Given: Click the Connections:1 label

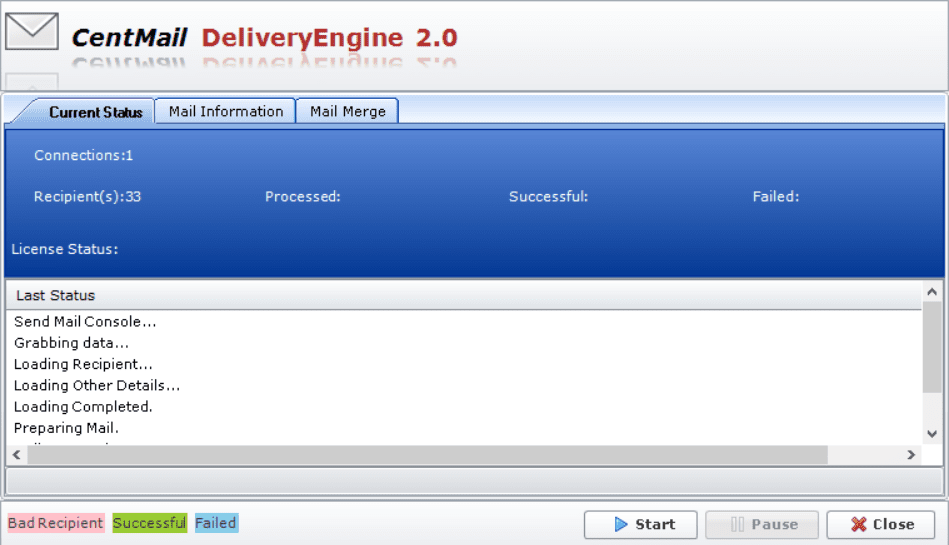Looking at the screenshot, I should (84, 156).
